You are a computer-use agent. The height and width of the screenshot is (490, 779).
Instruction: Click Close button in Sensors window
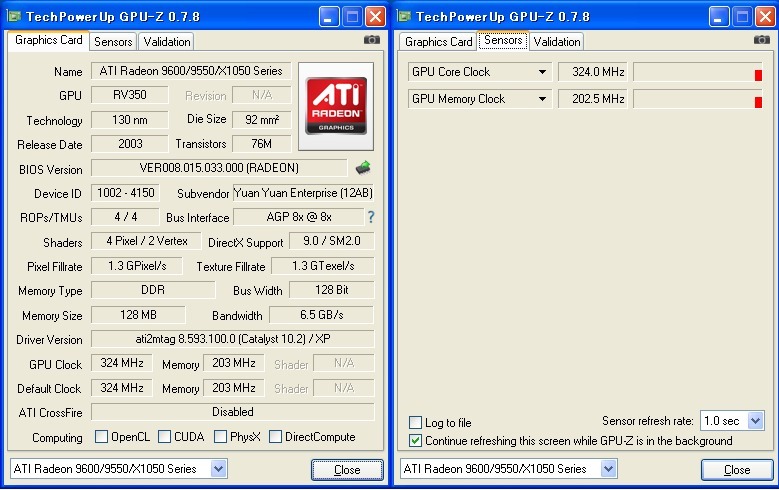[x=737, y=470]
